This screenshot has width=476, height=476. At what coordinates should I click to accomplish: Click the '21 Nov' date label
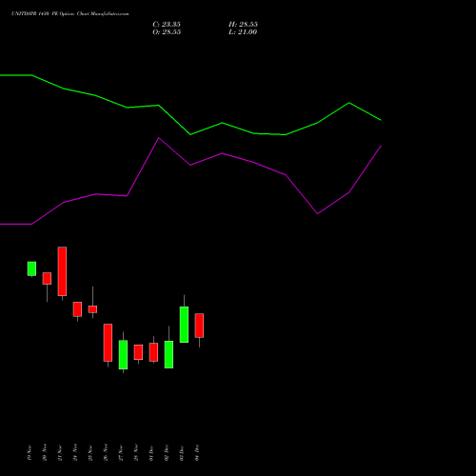tap(60, 452)
